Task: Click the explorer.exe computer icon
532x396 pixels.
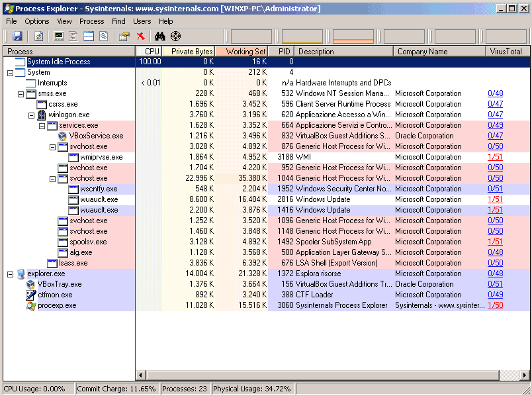Action: pyautogui.click(x=21, y=273)
